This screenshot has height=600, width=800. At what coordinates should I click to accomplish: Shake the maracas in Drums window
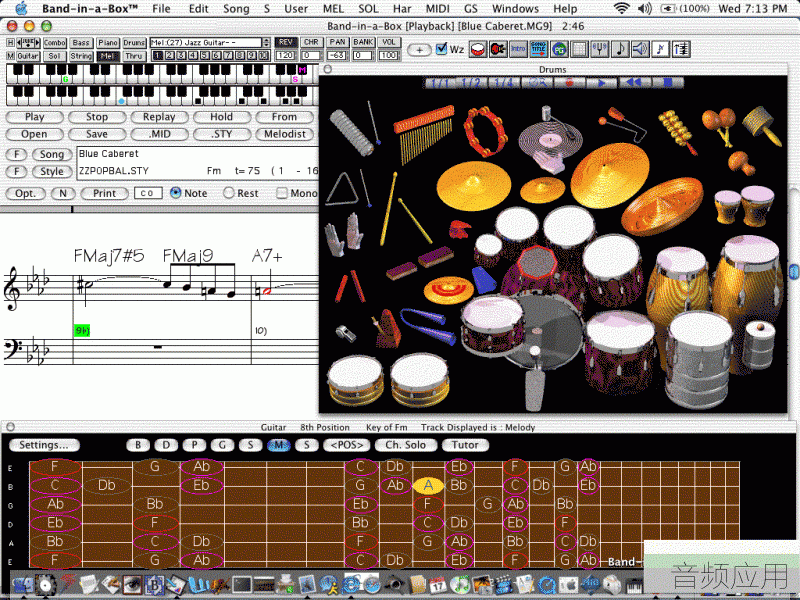click(x=720, y=126)
